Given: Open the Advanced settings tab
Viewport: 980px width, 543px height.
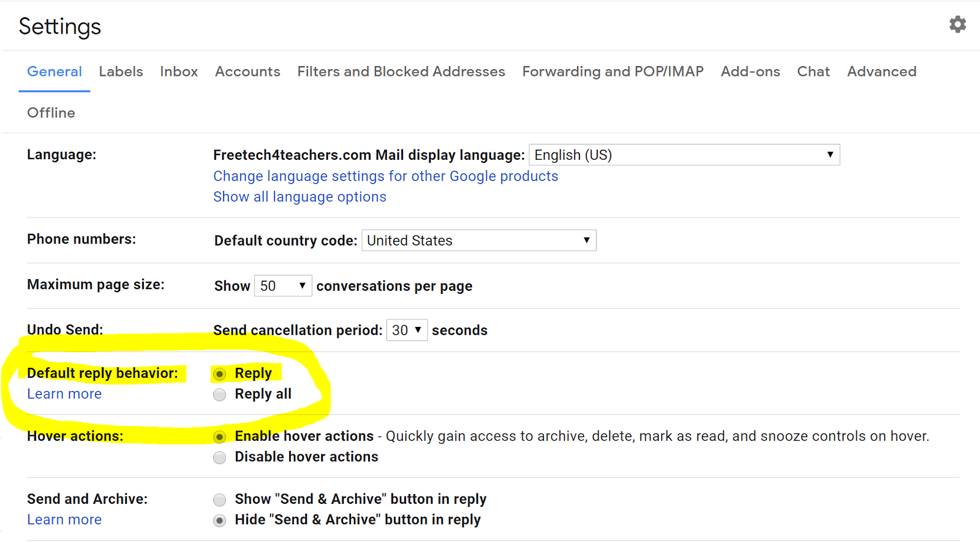Looking at the screenshot, I should click(x=881, y=72).
